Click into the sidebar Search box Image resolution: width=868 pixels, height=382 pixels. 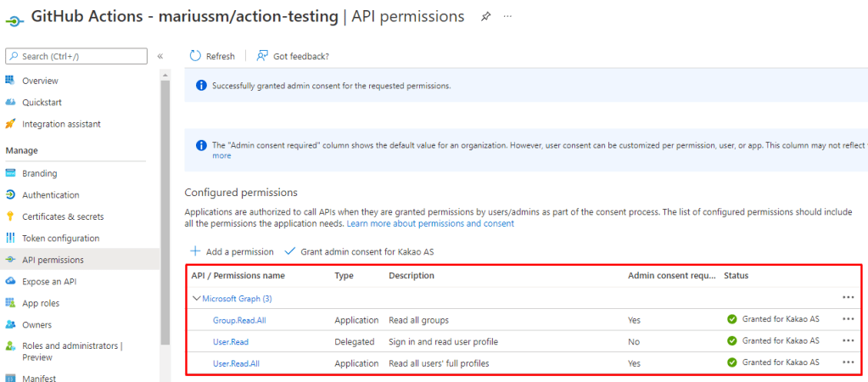pyautogui.click(x=76, y=56)
